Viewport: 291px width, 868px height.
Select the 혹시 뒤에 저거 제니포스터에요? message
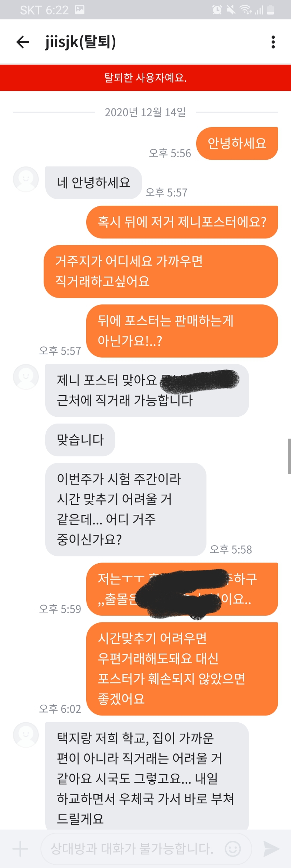182,222
